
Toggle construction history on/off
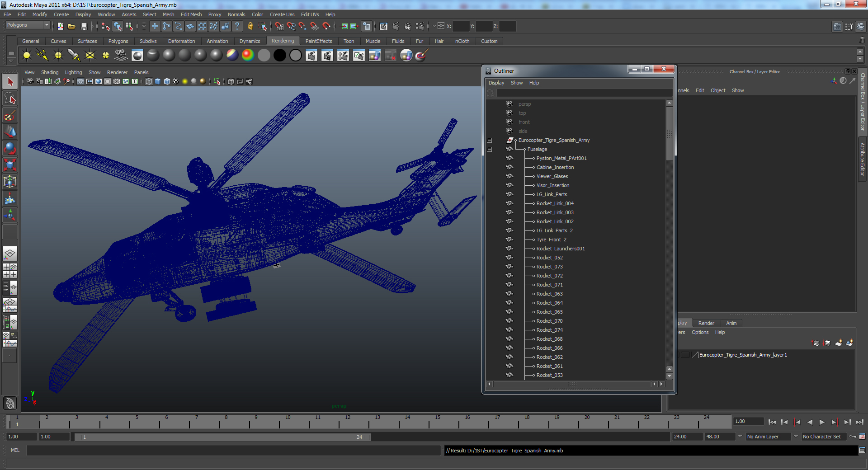[x=367, y=26]
